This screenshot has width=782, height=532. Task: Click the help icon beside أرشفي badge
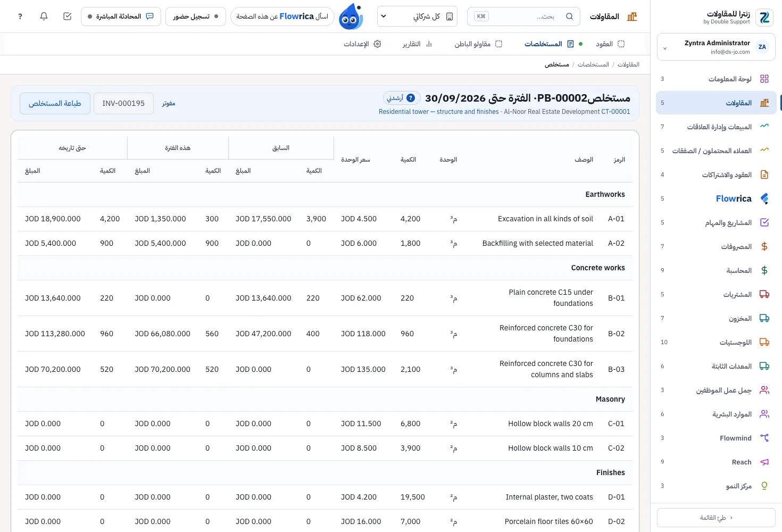[411, 98]
